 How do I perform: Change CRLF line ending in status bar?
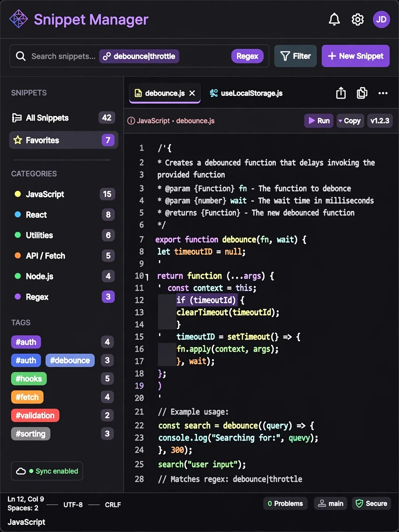113,505
